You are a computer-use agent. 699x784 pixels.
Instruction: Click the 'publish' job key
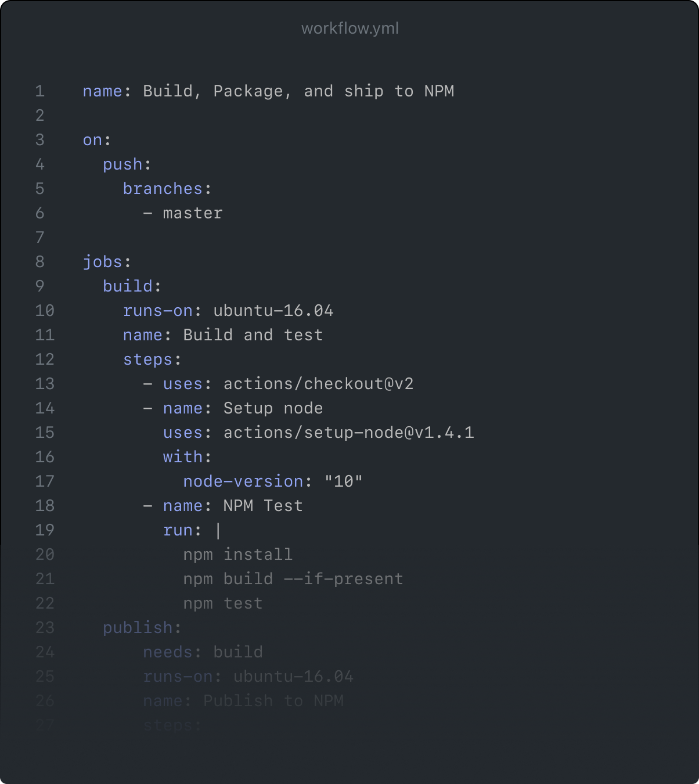[x=138, y=628]
